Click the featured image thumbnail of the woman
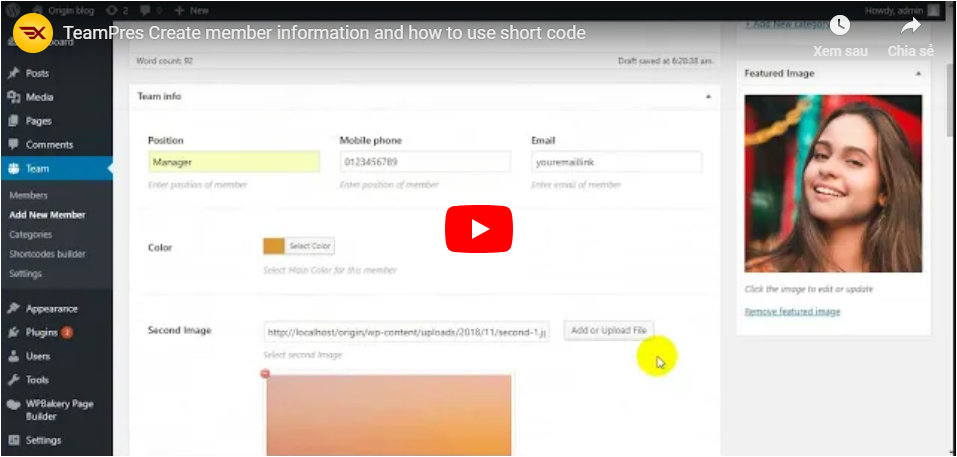The height and width of the screenshot is (457, 957). pos(833,184)
